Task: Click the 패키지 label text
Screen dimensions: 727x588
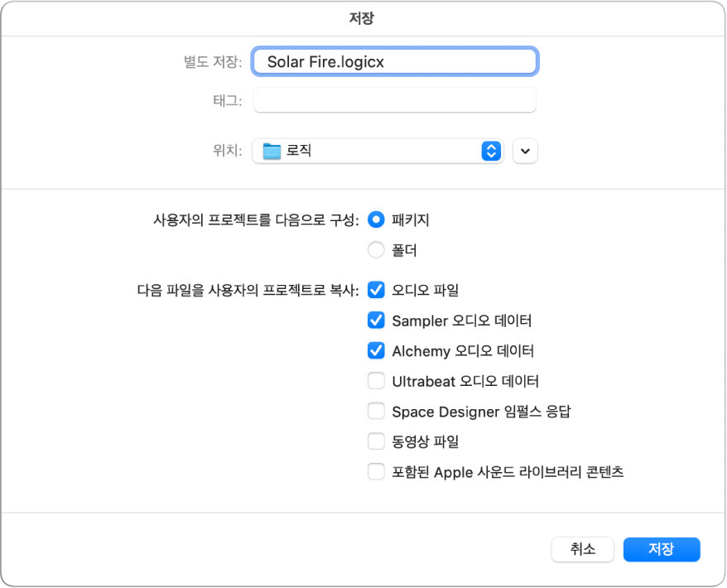Action: click(411, 220)
